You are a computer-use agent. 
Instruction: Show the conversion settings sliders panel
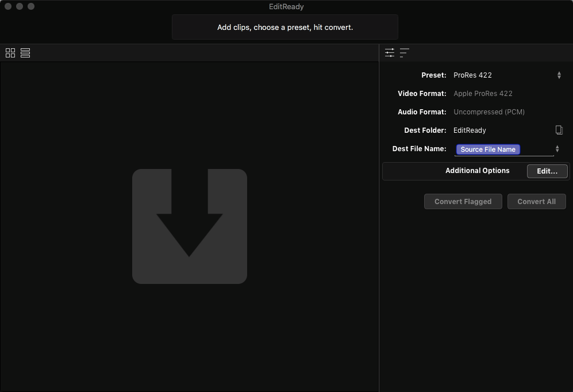click(x=390, y=53)
